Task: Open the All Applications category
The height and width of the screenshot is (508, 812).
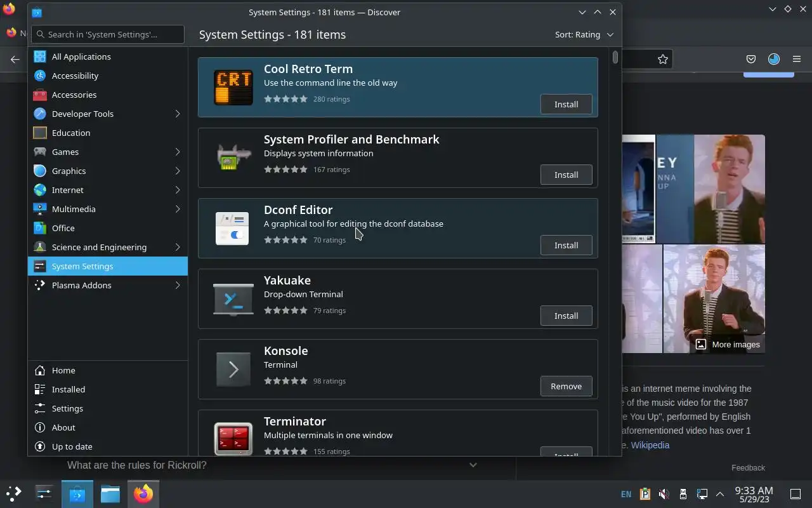Action: [x=108, y=57]
